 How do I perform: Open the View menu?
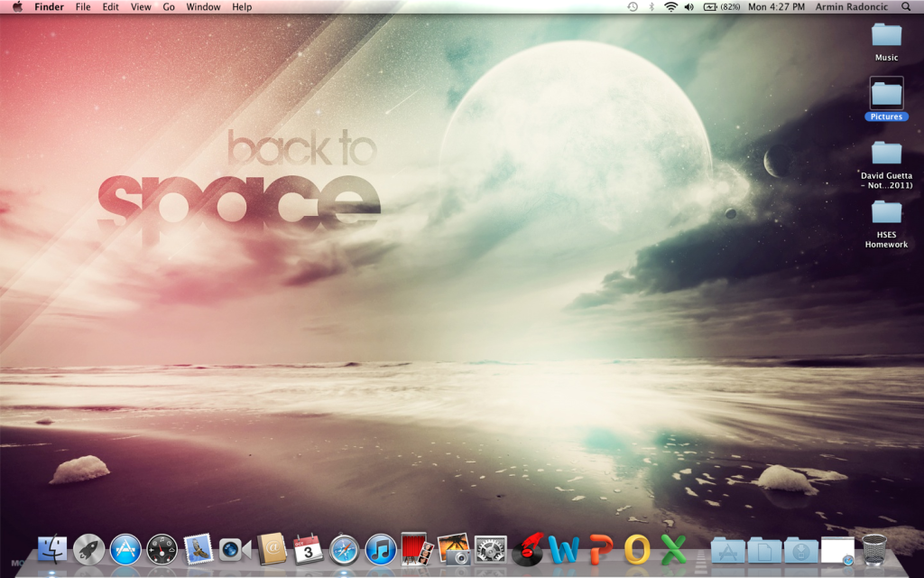pos(141,7)
